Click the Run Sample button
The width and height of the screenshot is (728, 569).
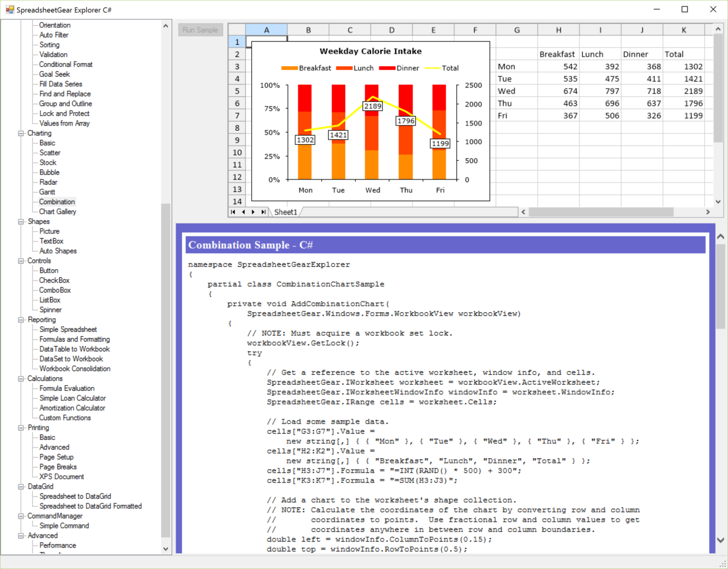coord(200,29)
